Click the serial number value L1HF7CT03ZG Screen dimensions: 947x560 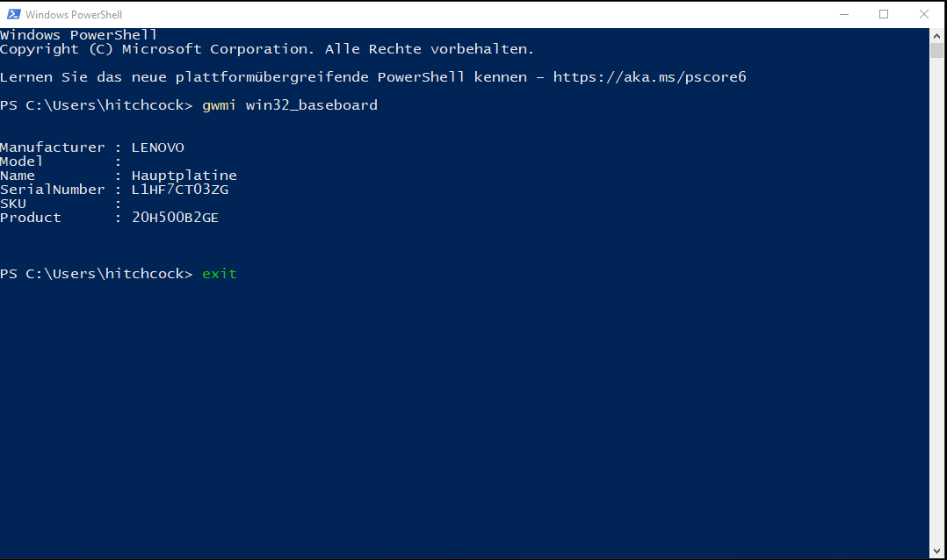(x=180, y=190)
